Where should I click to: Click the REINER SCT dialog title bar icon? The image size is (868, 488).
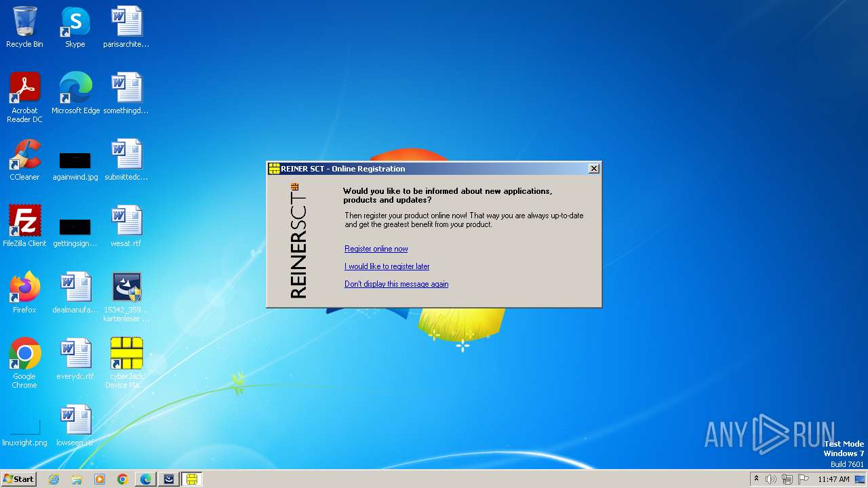[x=274, y=169]
